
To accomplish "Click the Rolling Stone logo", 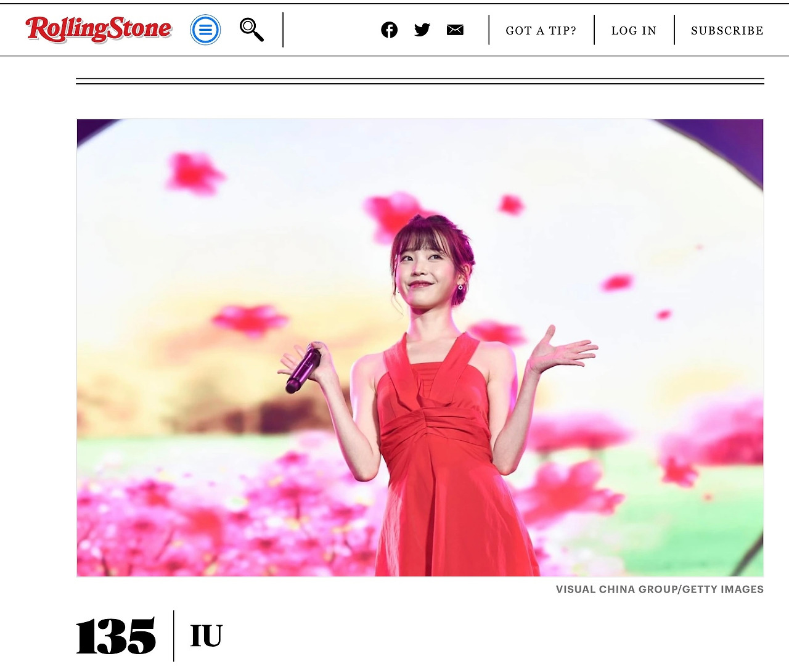I will coord(99,30).
